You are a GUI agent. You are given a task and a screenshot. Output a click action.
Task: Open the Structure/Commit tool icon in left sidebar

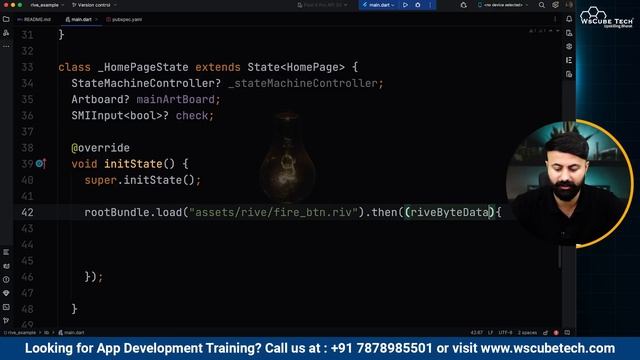point(6,33)
